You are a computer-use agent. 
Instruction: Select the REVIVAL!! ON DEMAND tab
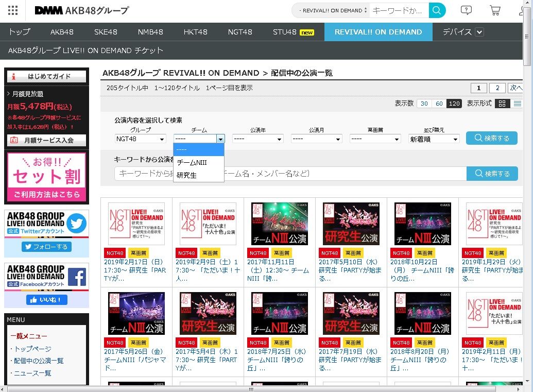point(379,32)
